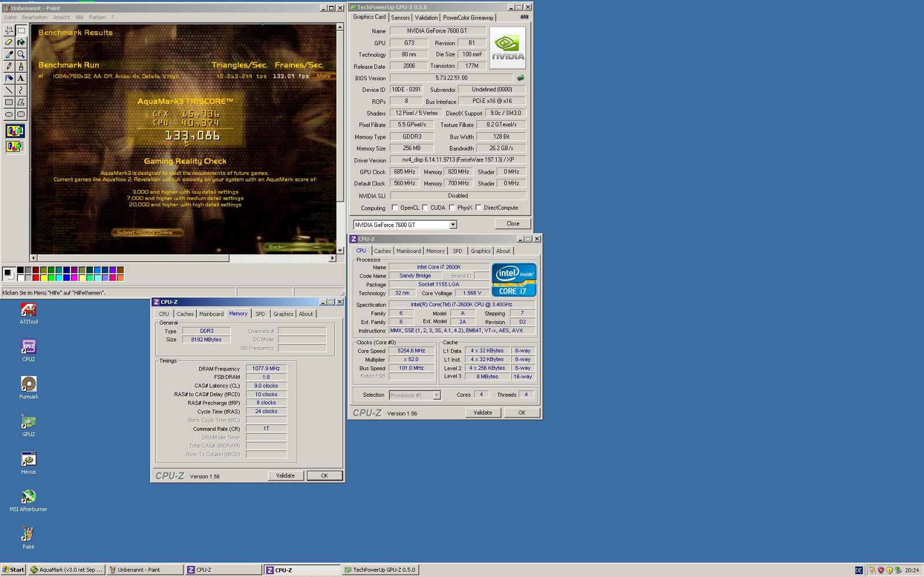Choose the Brush tool in Paint

point(21,66)
